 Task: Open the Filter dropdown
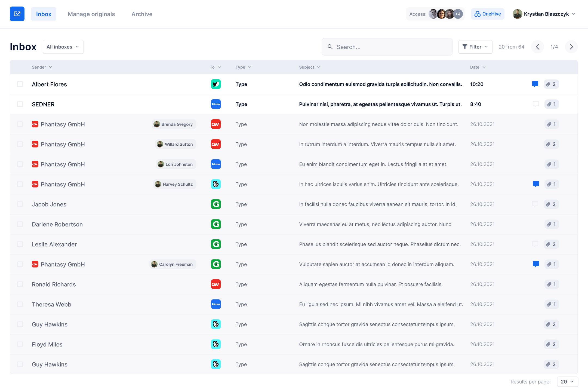(475, 47)
